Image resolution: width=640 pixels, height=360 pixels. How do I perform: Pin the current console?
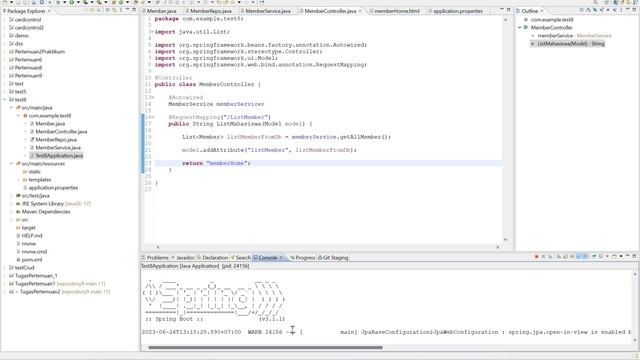[x=594, y=257]
